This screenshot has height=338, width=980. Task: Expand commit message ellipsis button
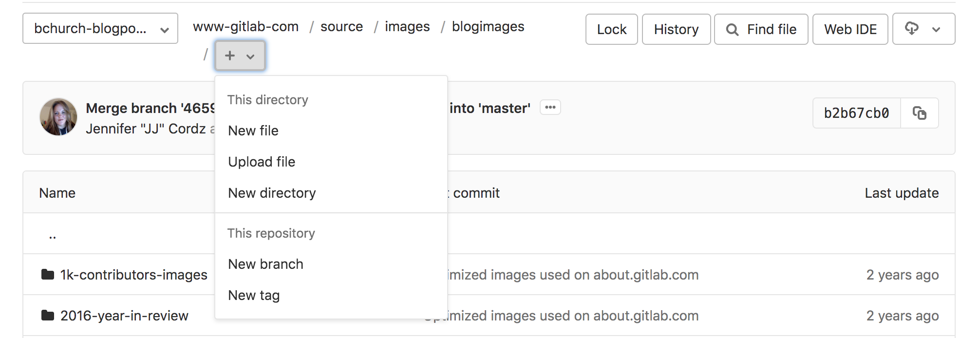(x=550, y=107)
